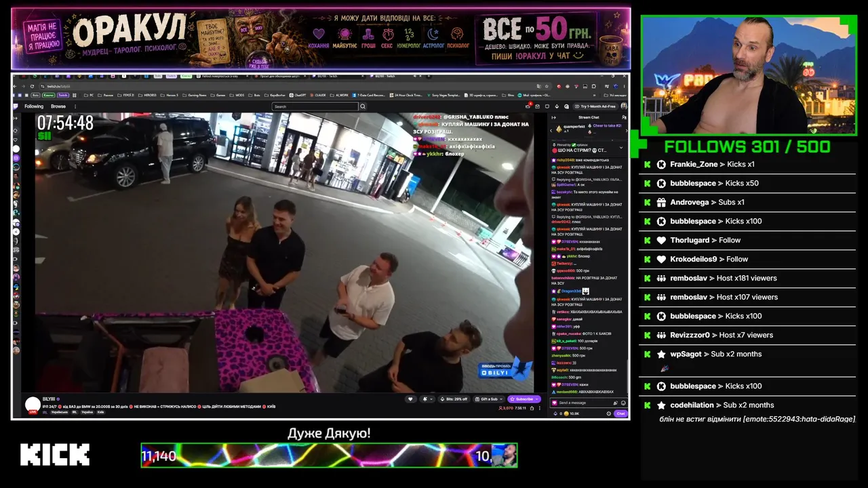The width and height of the screenshot is (868, 488).
Task: Click the star icon beside wpSagot
Action: click(x=661, y=354)
